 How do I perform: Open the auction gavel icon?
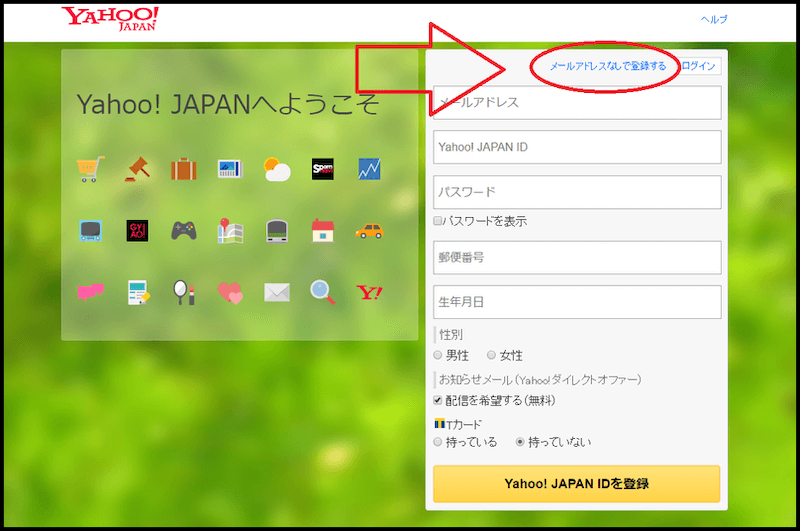(x=137, y=169)
